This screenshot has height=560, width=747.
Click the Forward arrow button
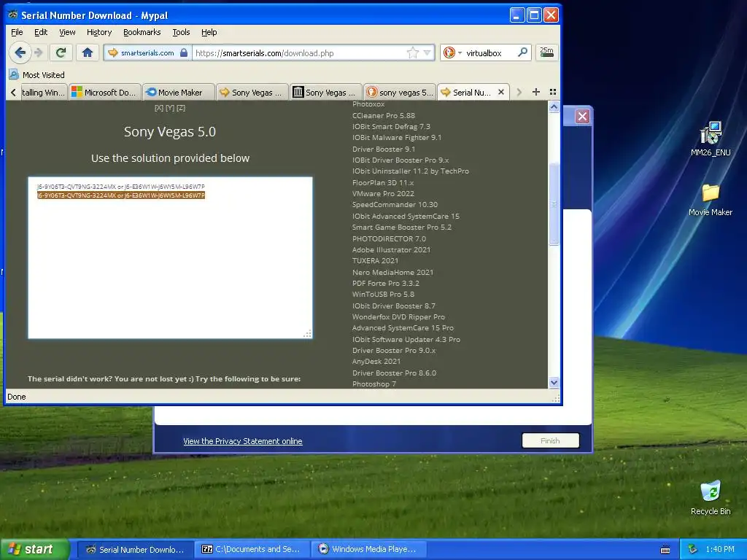39,52
